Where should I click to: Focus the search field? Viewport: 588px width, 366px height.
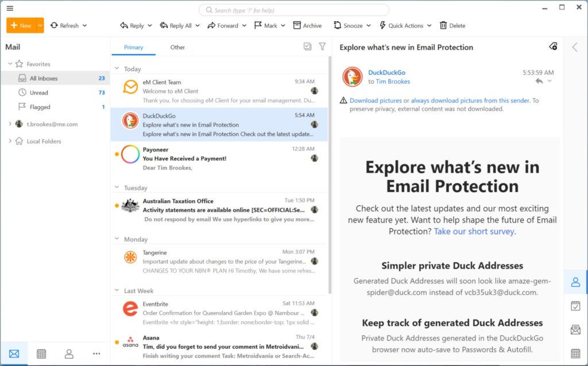click(x=293, y=10)
